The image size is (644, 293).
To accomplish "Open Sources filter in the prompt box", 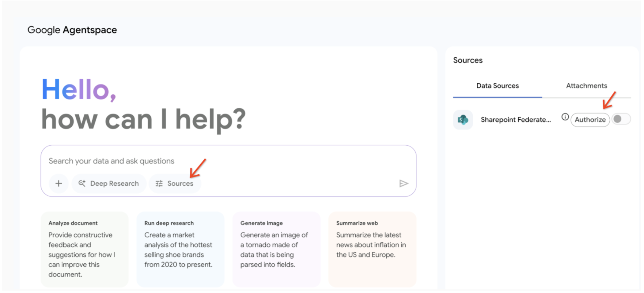I will tap(175, 184).
